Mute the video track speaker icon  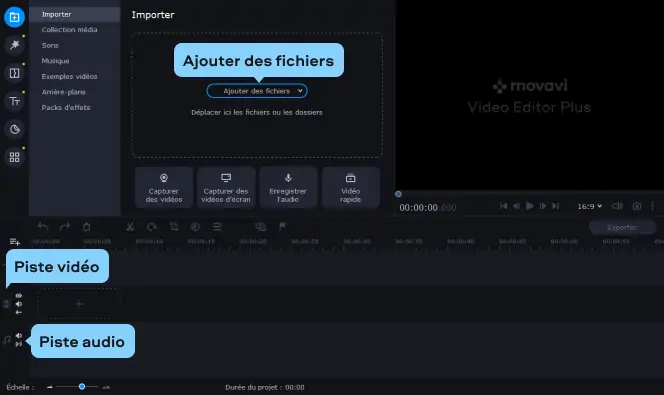pos(19,304)
